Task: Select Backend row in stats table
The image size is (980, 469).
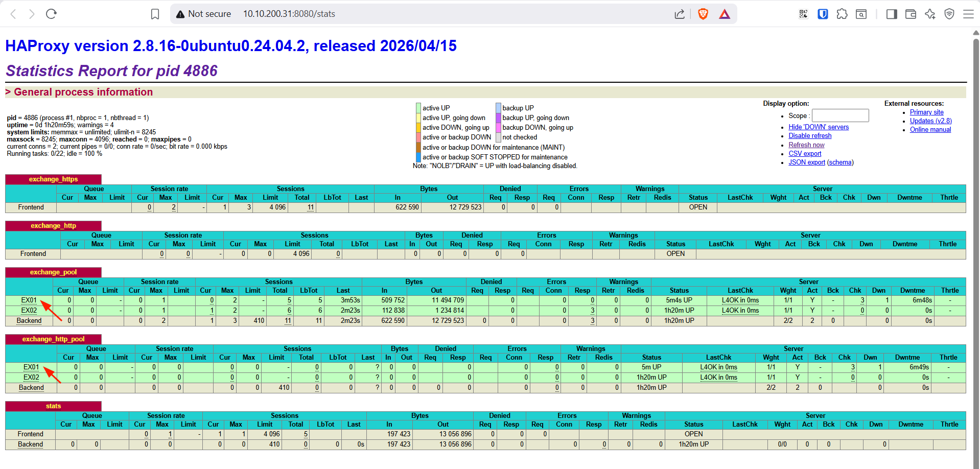Action: [31, 444]
